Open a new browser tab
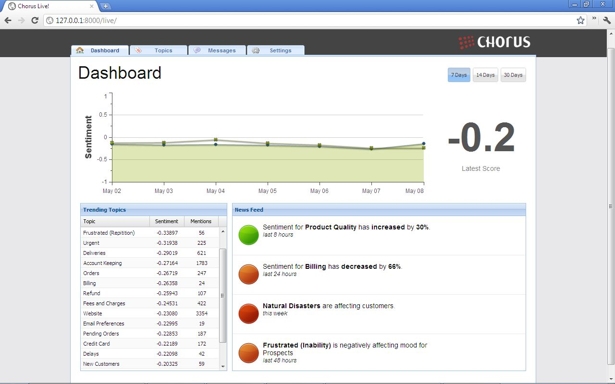Viewport: 615px width, 384px height. tap(105, 6)
